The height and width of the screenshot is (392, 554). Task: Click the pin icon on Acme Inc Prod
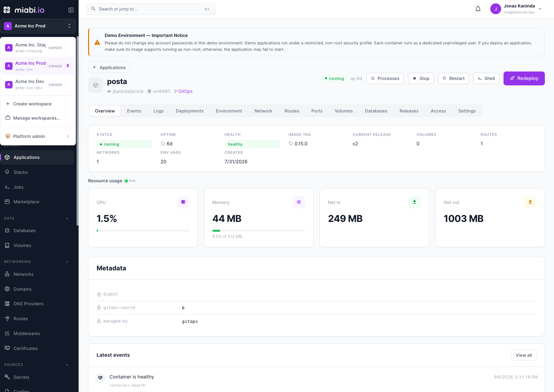(68, 66)
